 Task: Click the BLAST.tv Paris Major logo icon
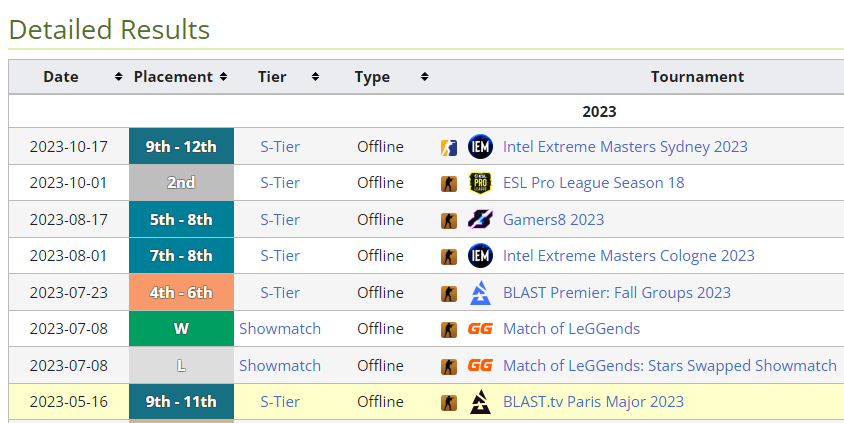click(480, 402)
